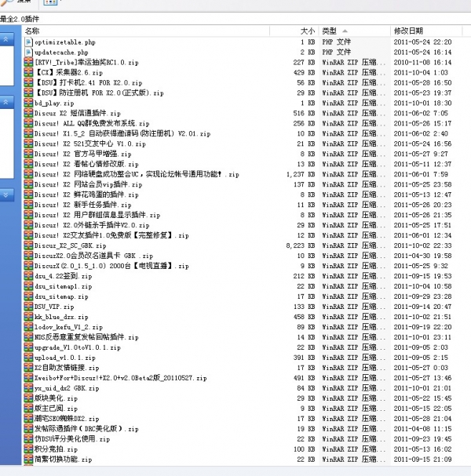The height and width of the screenshot is (476, 471).
Task: Click file name Discuz! X2.0外链杀手插件V2.0.zip
Action: tap(92, 225)
